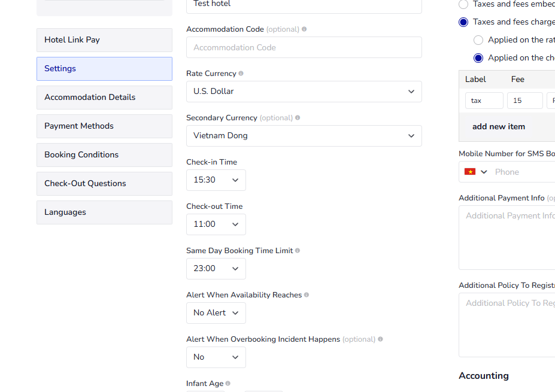Click info icon next to Infant Age
Image resolution: width=555 pixels, height=392 pixels.
click(x=228, y=383)
